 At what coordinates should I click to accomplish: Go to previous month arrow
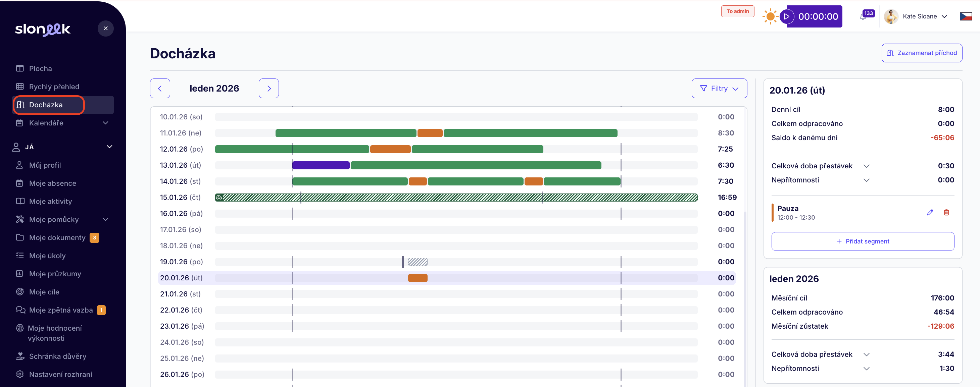click(160, 89)
